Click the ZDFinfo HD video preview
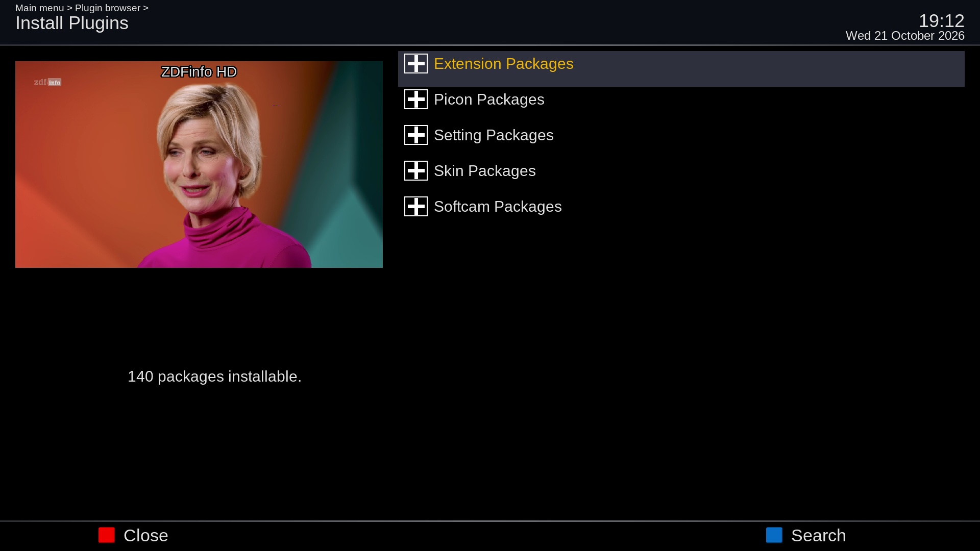Screen dimensions: 980x551 [199, 164]
